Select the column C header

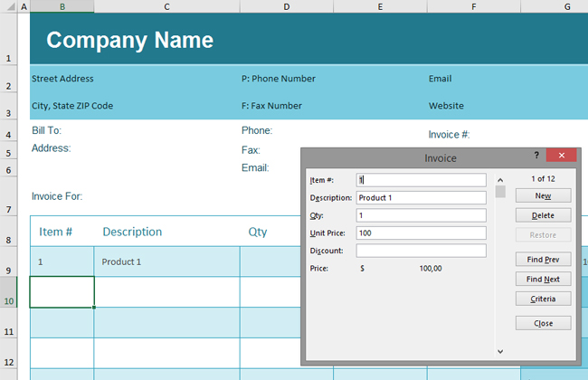pyautogui.click(x=166, y=6)
